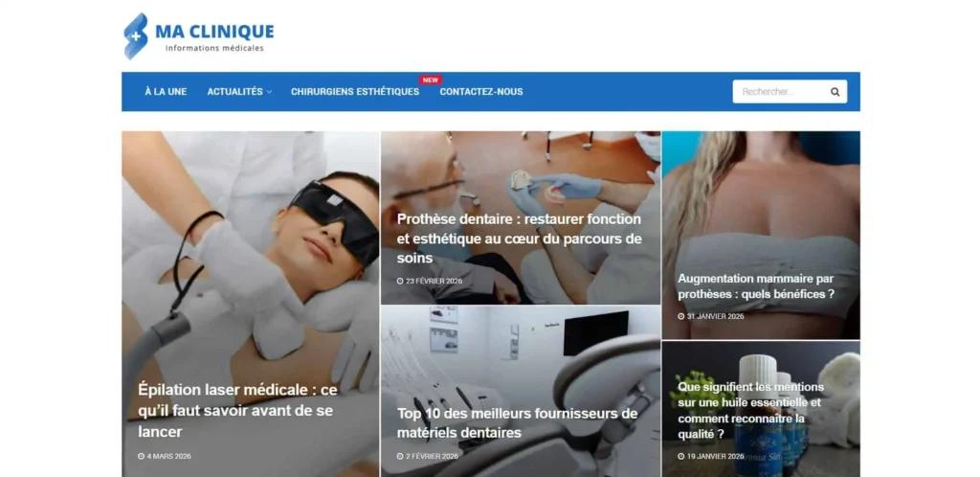Click the clock icon beside 2 Février 2026
The height and width of the screenshot is (477, 980).
400,456
